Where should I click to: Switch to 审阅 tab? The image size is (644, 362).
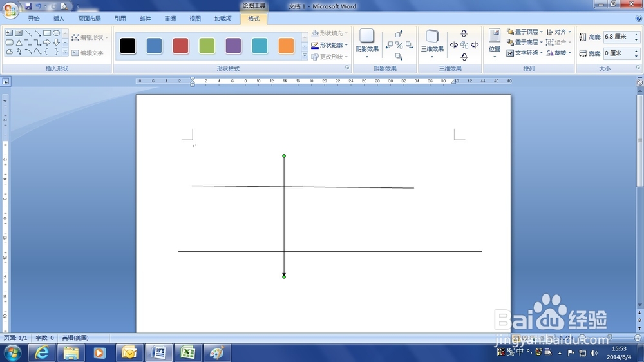point(170,19)
